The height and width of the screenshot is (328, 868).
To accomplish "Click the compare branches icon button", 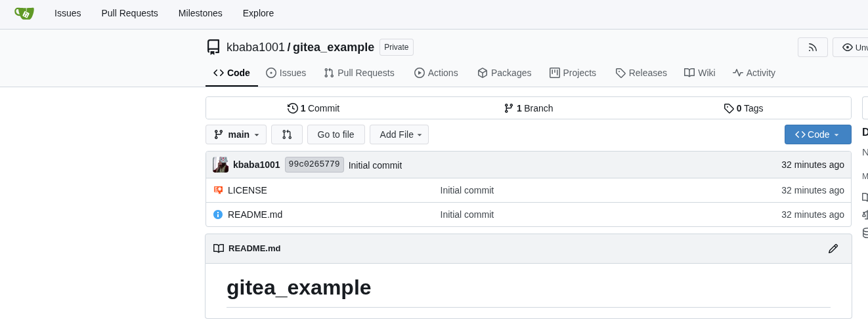I will (287, 134).
